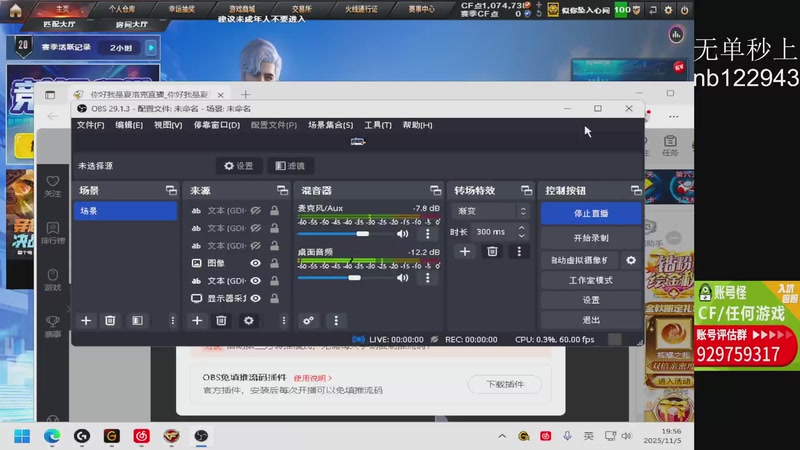Open game launcher settings gear icon

(x=668, y=10)
